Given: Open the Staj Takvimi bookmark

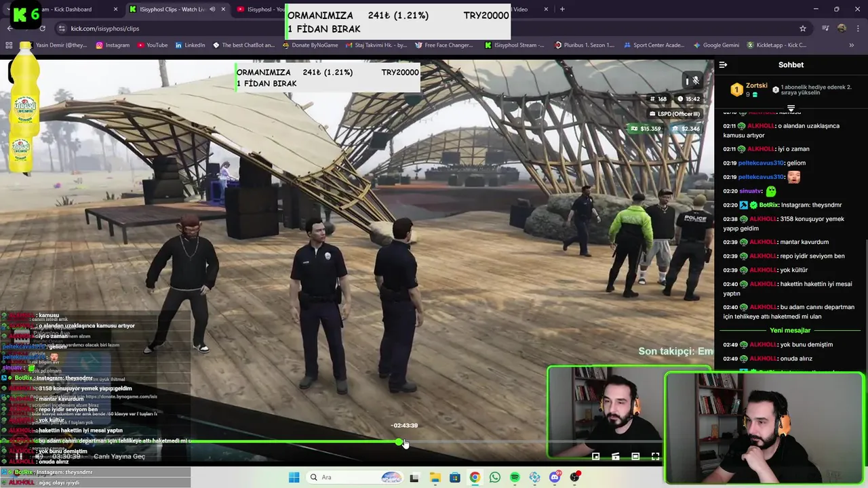Looking at the screenshot, I should [x=376, y=45].
